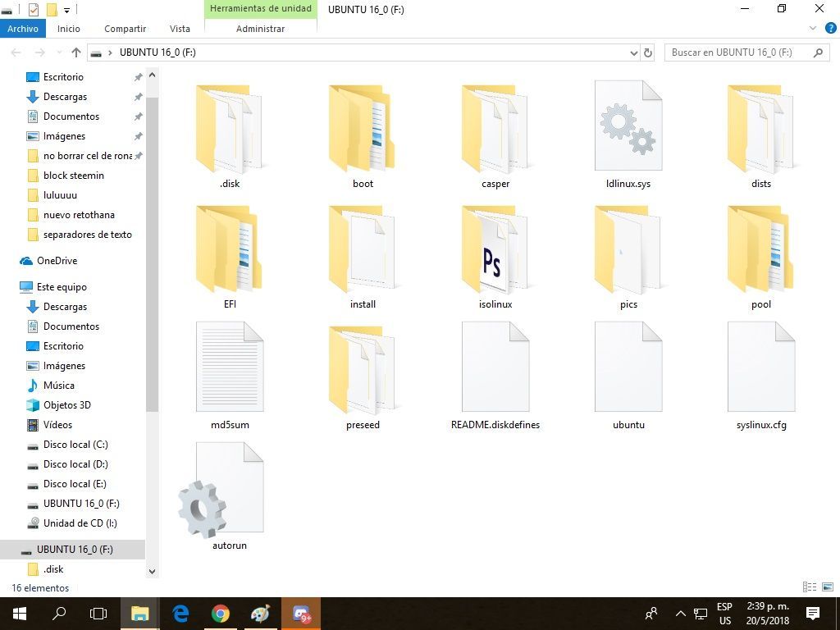Open the nuevo retothana folder
Viewport: 840px width, 630px height.
[79, 215]
